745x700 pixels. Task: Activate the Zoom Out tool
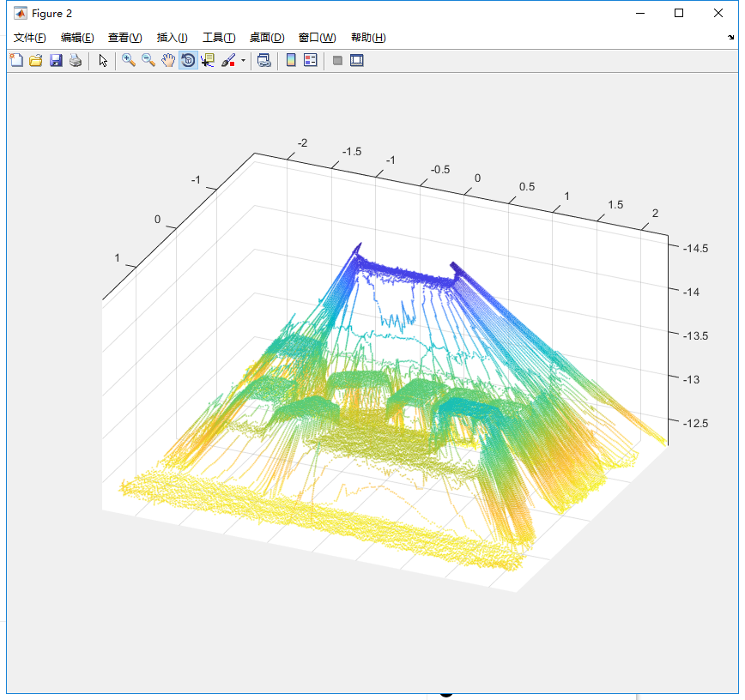pyautogui.click(x=148, y=60)
